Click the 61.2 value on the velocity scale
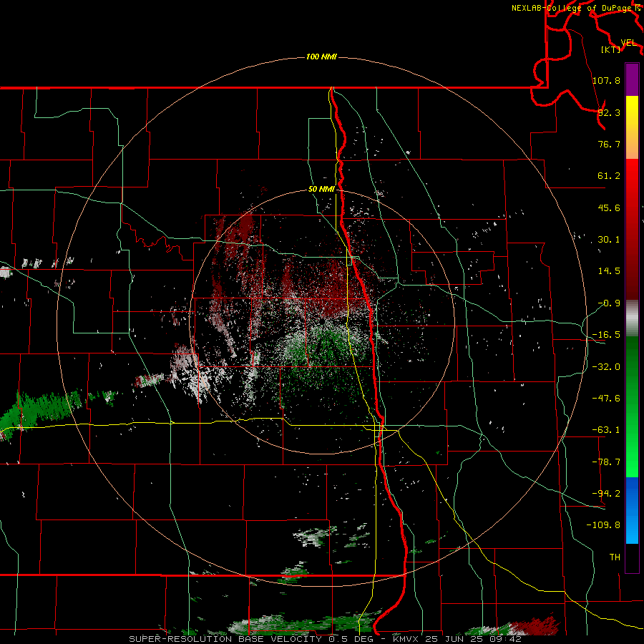Viewport: 644px width, 644px height. tap(609, 176)
